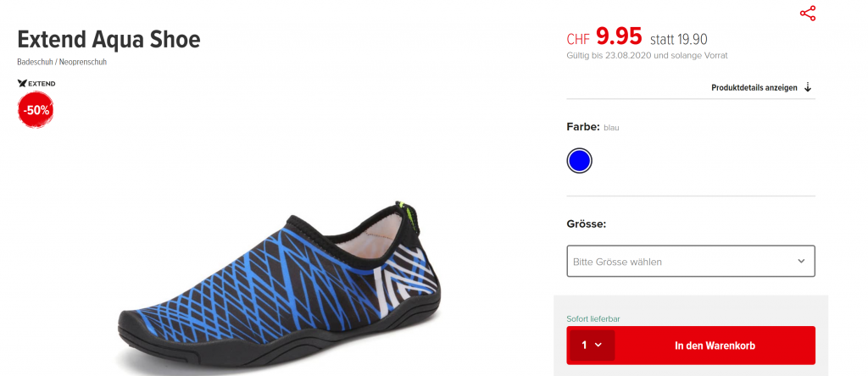Click the Grösse label
The height and width of the screenshot is (376, 868).
click(x=587, y=224)
